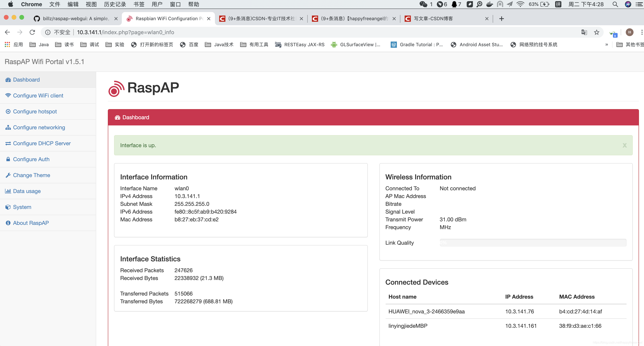Open the Java bookmarks folder
This screenshot has width=644, height=346.
[39, 44]
